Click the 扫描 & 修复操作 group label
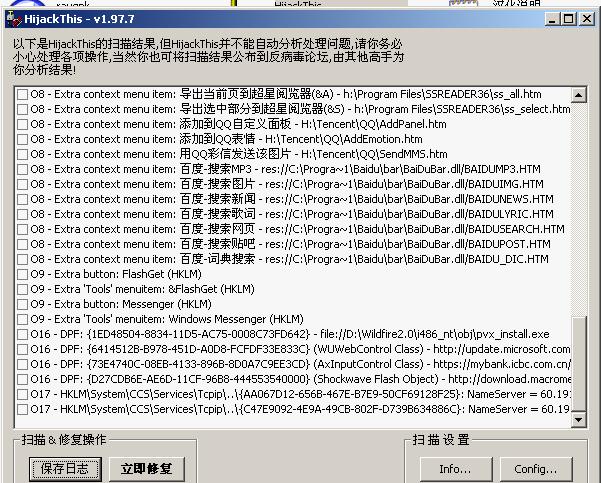 coord(64,440)
